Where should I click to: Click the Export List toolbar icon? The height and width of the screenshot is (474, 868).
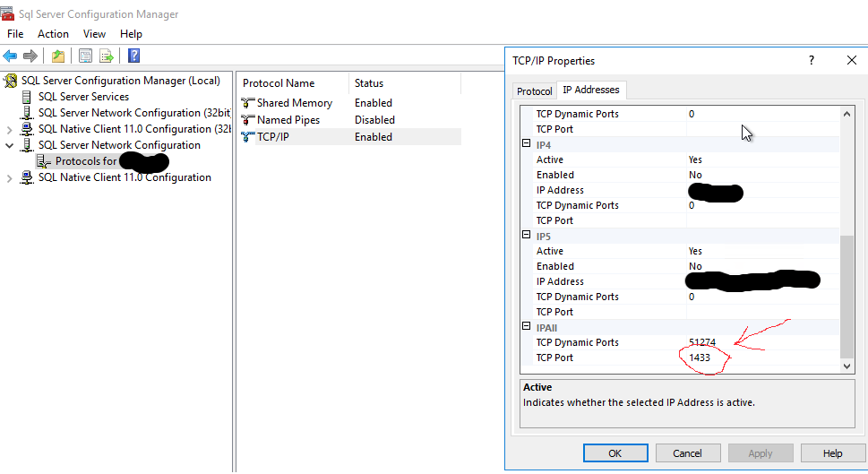point(106,56)
